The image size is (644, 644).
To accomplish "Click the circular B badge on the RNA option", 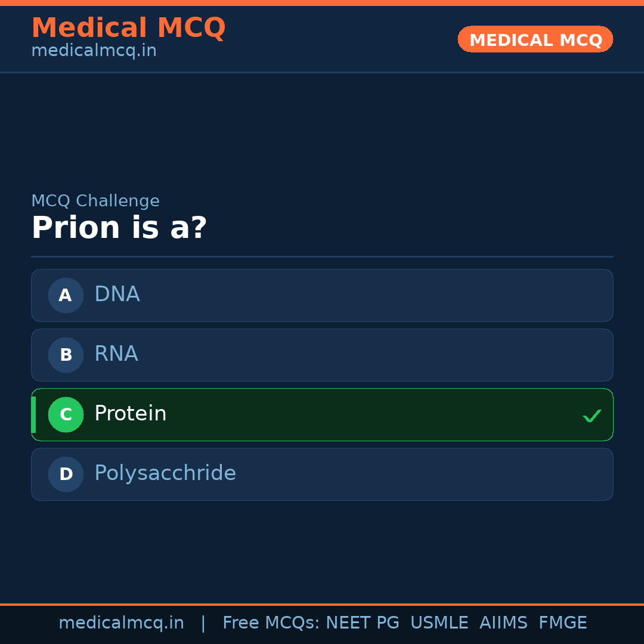I will (x=66, y=355).
